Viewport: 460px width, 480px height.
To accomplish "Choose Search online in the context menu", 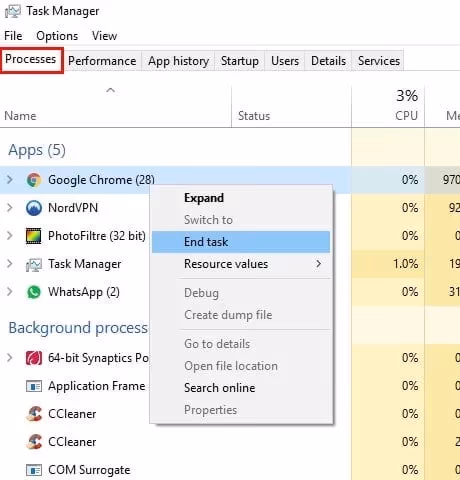I will coord(241,388).
